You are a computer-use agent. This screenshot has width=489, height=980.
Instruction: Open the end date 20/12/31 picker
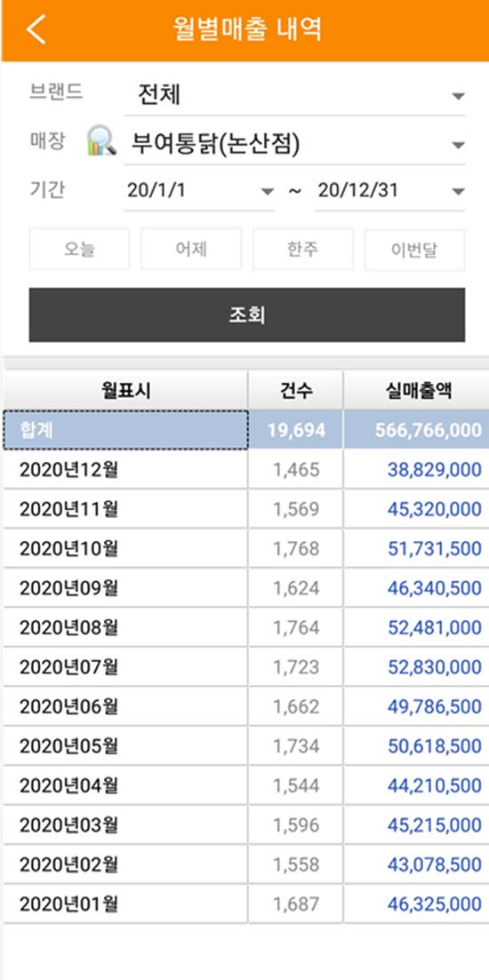pyautogui.click(x=390, y=191)
